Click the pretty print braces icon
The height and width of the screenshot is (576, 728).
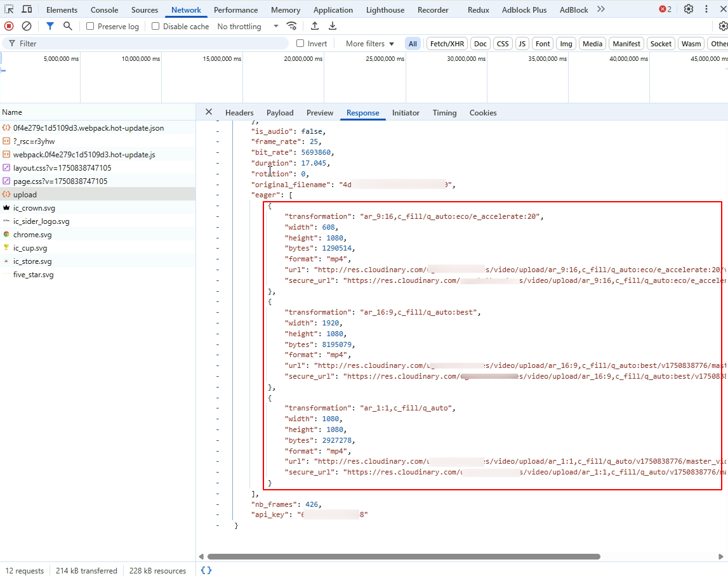(x=206, y=570)
